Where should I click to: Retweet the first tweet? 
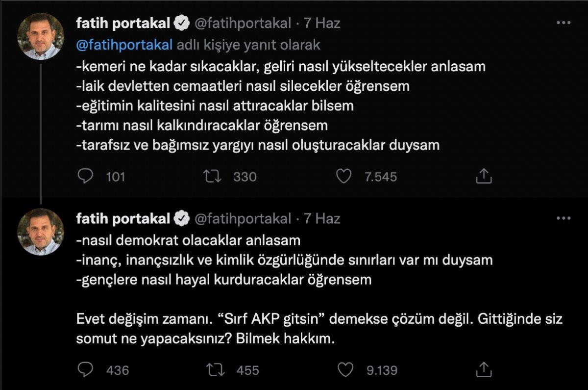(x=212, y=176)
